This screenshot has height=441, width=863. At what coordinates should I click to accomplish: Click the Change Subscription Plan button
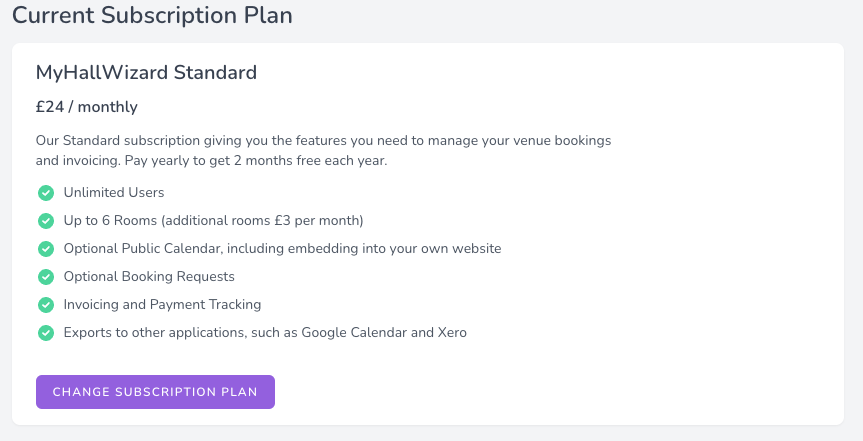click(x=155, y=392)
